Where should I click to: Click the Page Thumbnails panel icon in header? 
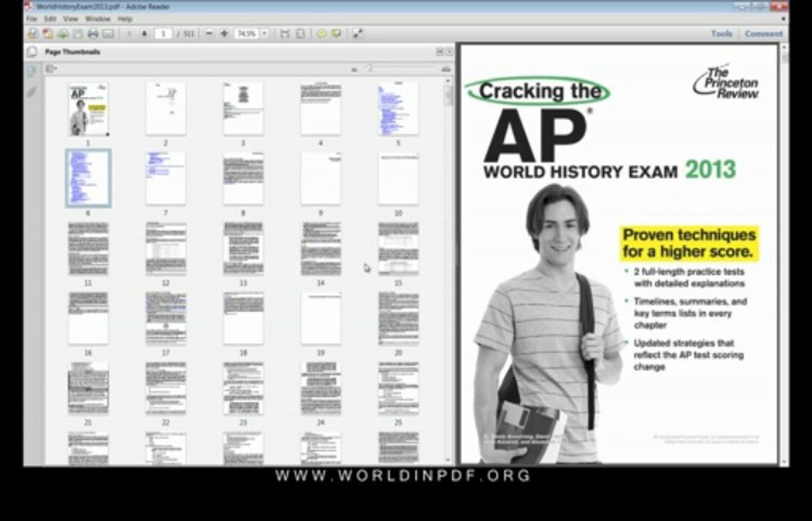tap(32, 52)
